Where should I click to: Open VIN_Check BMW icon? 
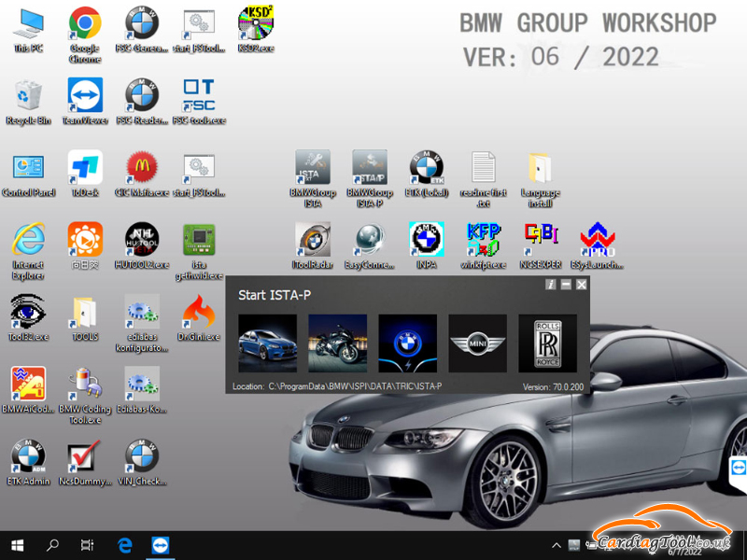click(x=142, y=463)
